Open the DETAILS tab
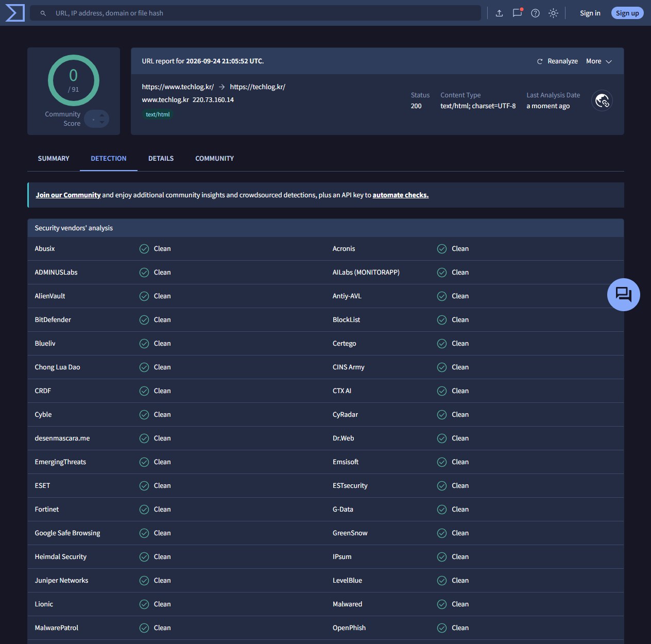 point(161,159)
